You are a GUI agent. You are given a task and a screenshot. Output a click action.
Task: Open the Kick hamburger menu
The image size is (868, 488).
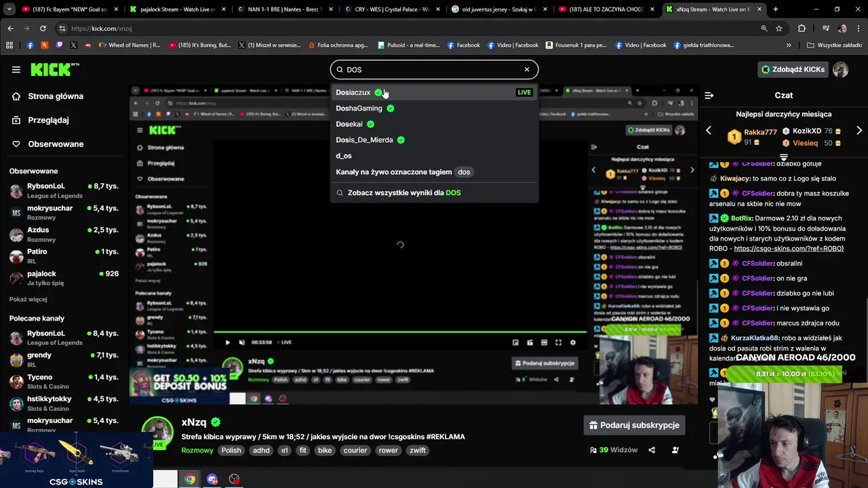pyautogui.click(x=16, y=69)
